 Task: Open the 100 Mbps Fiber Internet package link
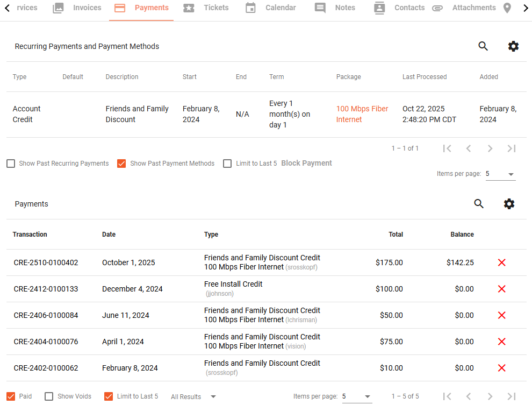[x=362, y=114]
